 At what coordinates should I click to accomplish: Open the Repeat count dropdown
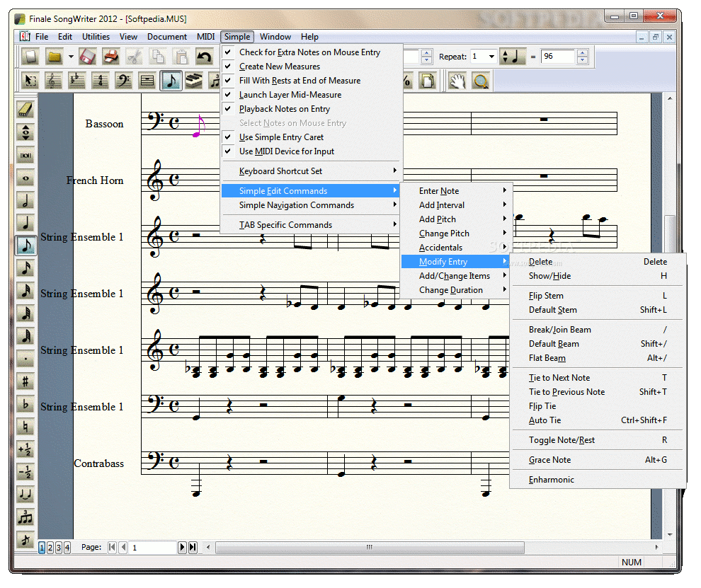491,57
